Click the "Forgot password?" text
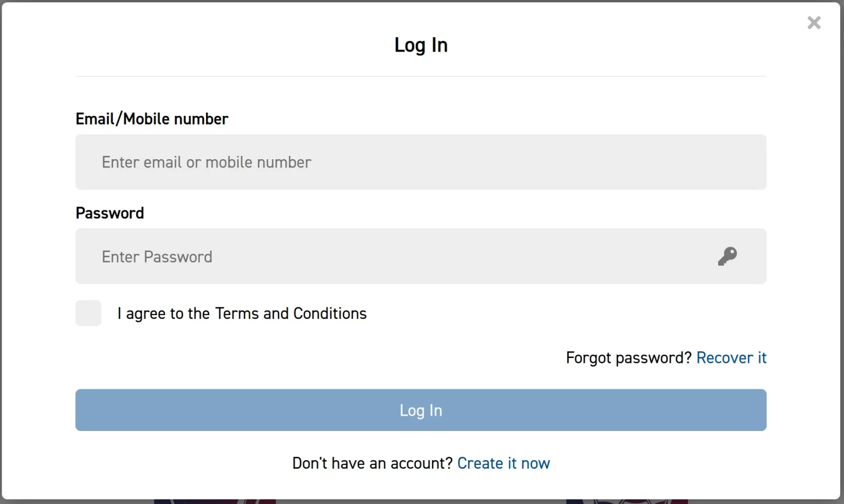Screen dimensions: 844x504 [x=629, y=358]
